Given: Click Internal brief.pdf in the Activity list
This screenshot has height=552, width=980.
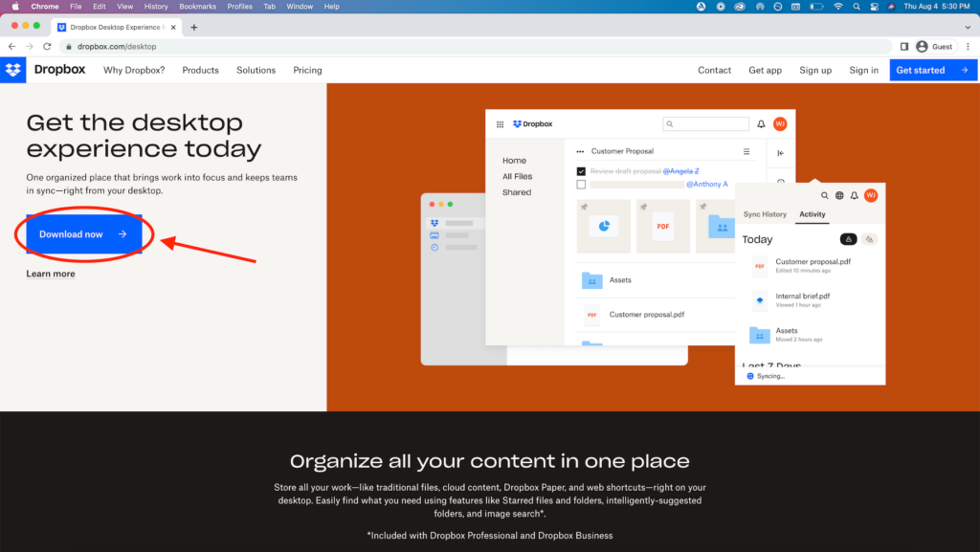Looking at the screenshot, I should coord(803,296).
